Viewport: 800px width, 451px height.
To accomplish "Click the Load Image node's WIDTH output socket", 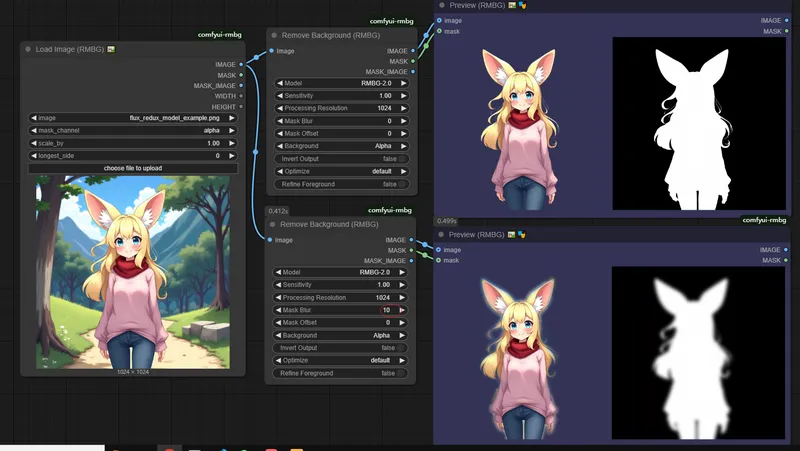I will [x=243, y=96].
